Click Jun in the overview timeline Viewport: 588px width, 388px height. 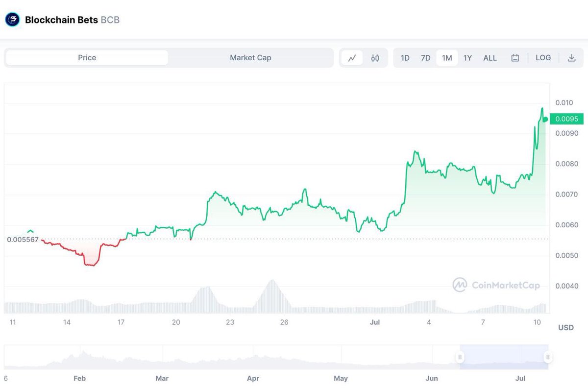point(432,379)
